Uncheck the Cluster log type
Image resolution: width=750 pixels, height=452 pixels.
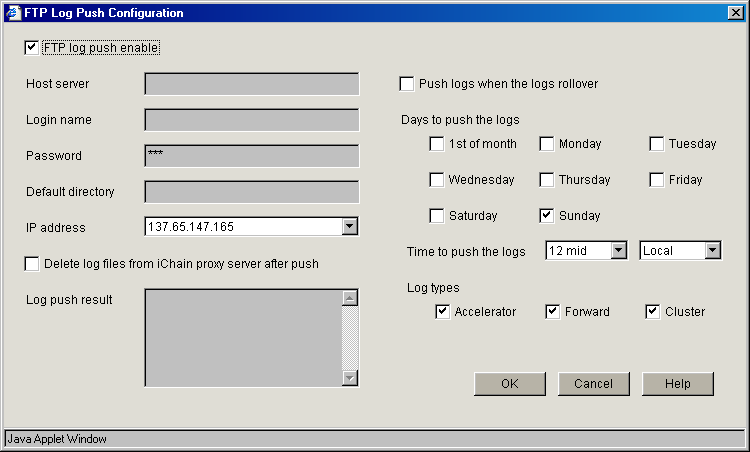pyautogui.click(x=653, y=312)
